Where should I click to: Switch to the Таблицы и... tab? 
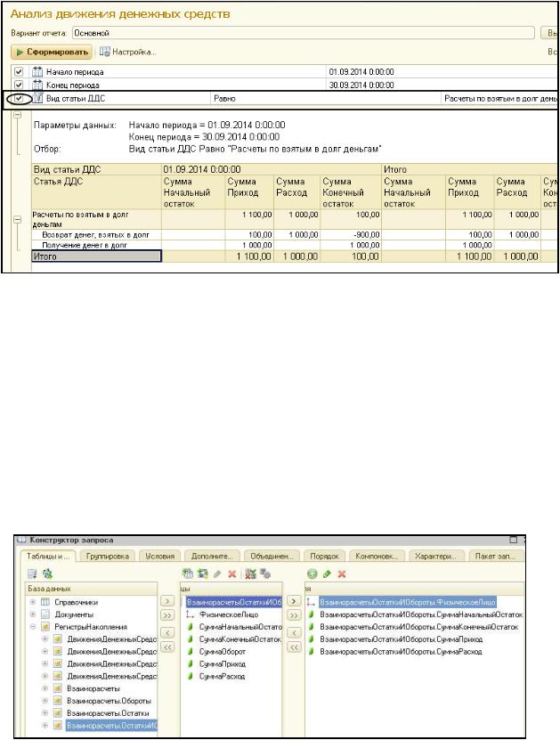pyautogui.click(x=48, y=556)
